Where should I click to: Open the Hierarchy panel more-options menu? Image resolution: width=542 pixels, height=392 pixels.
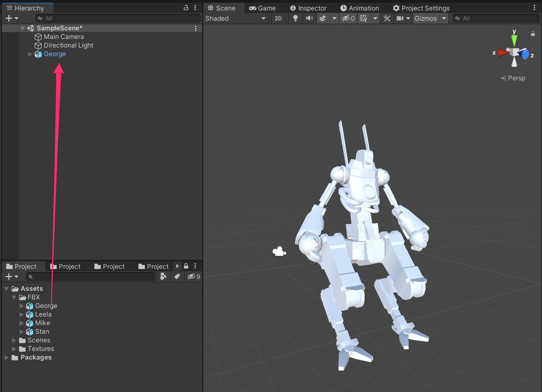[x=195, y=8]
